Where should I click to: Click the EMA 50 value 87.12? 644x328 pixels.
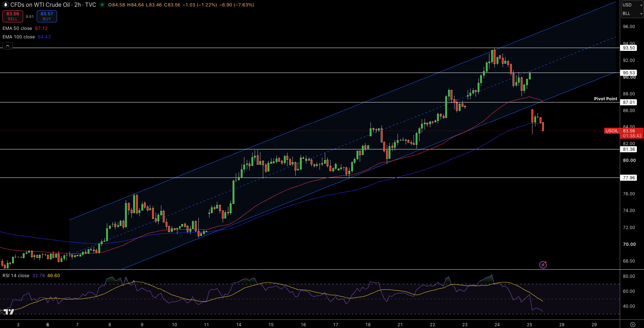41,28
